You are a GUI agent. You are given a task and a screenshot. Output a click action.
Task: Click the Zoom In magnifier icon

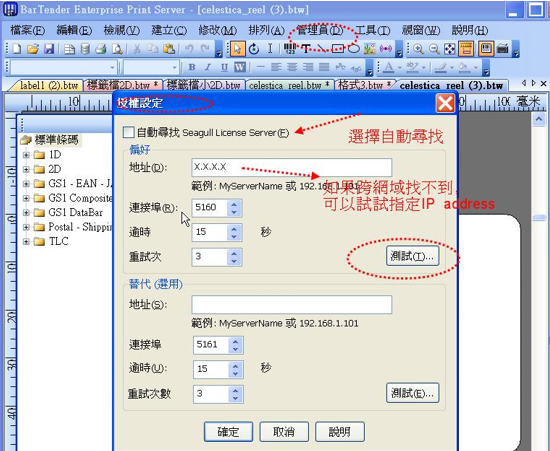[x=418, y=49]
